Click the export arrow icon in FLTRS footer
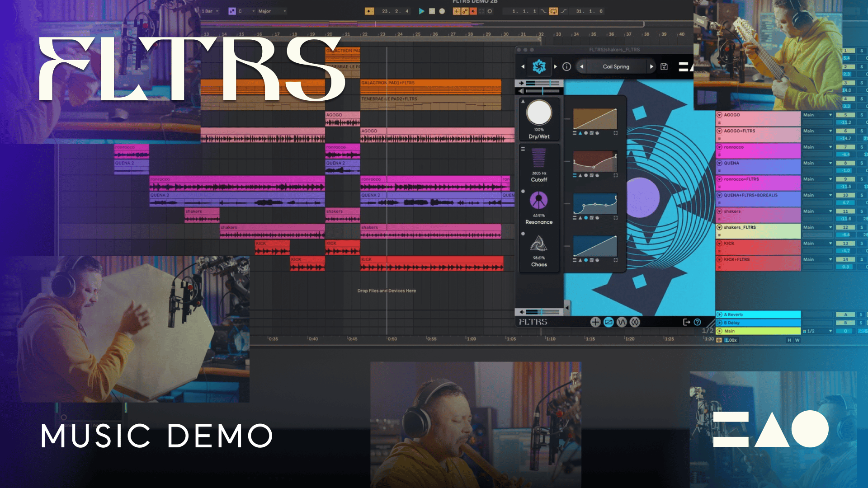868x488 pixels. pos(685,322)
